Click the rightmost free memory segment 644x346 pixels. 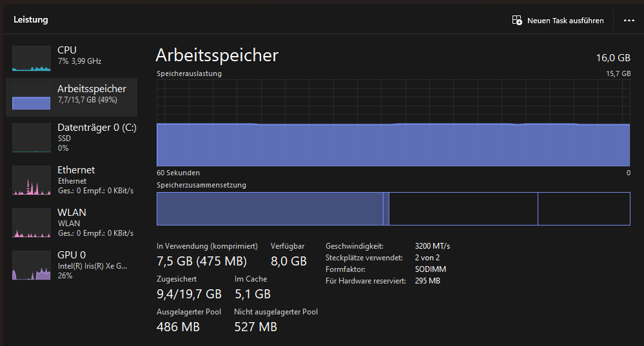point(583,209)
